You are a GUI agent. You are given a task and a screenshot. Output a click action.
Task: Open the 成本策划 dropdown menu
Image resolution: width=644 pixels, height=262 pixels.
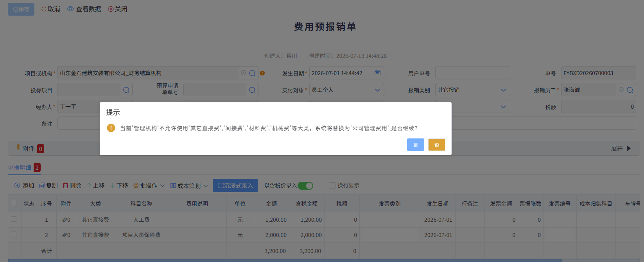click(x=189, y=186)
